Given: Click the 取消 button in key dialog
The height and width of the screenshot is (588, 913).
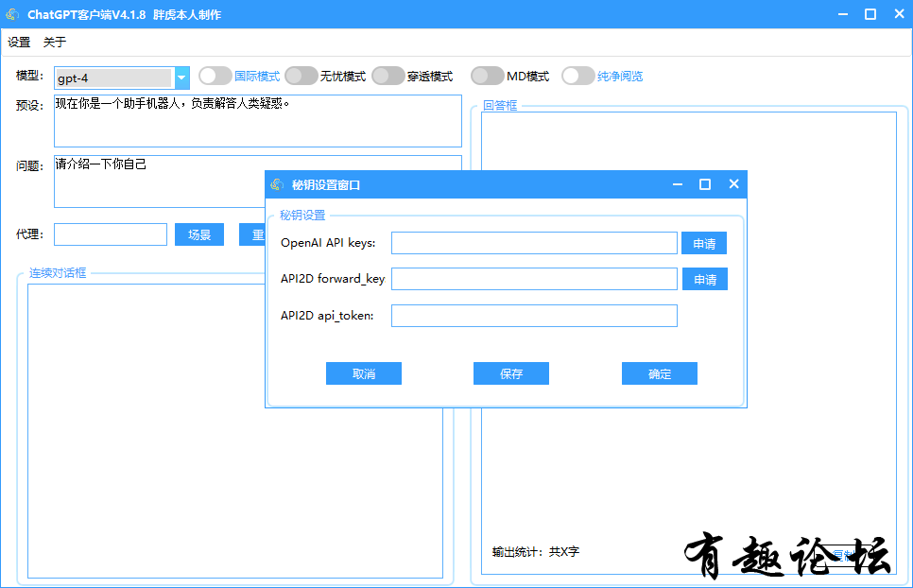Looking at the screenshot, I should point(364,373).
